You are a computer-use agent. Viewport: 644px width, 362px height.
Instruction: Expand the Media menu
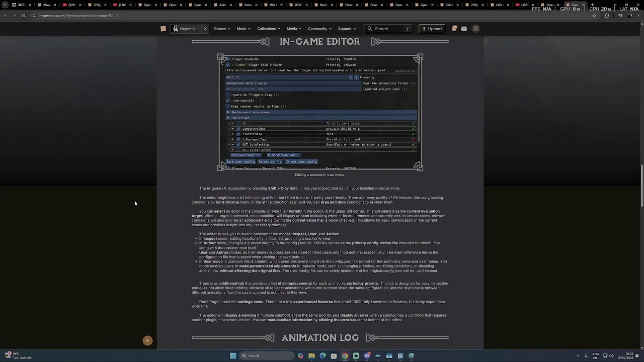[x=294, y=29]
